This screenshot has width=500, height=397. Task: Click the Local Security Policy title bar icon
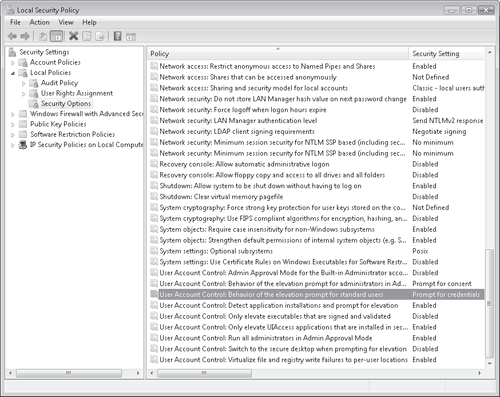11,10
